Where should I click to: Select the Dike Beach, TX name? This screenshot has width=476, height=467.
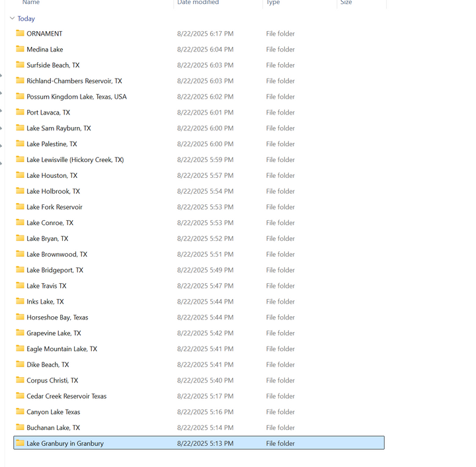pos(48,365)
